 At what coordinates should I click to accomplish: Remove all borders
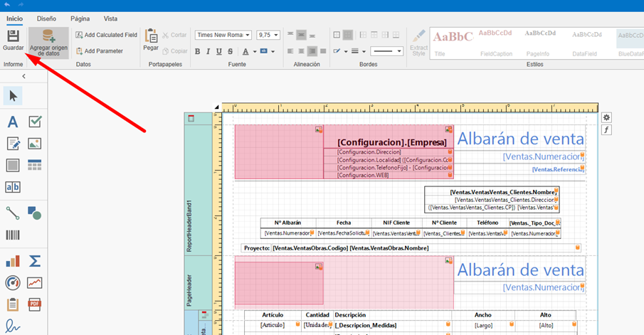click(x=347, y=35)
